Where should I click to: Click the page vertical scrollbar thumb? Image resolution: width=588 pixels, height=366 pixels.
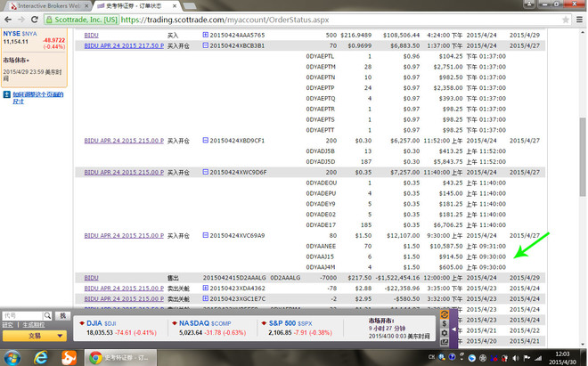(x=583, y=157)
